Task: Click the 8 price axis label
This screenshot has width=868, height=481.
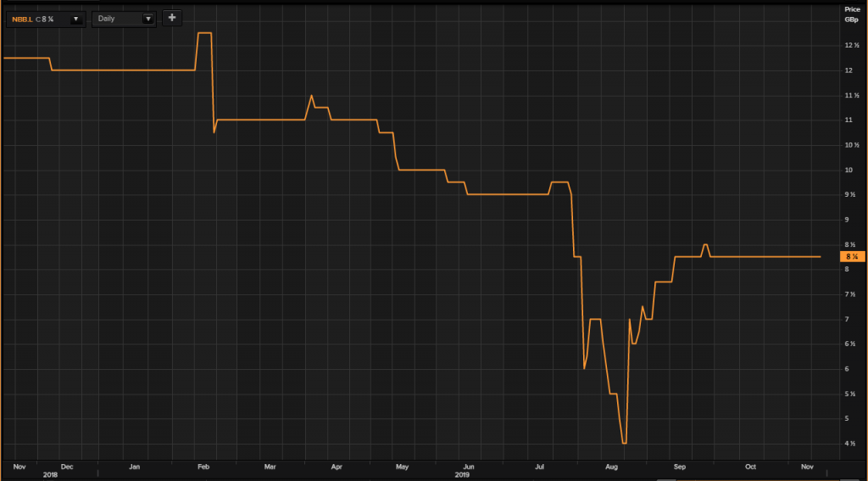Action: [x=847, y=269]
